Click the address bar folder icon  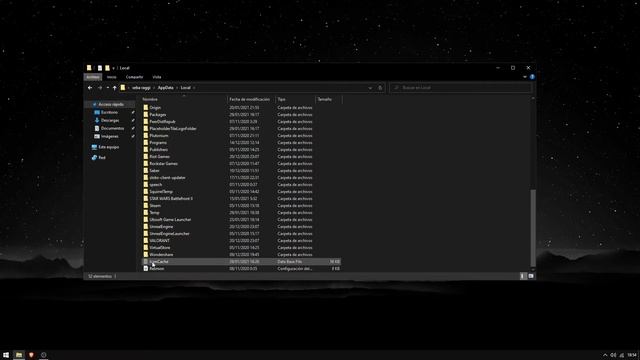tap(122, 87)
